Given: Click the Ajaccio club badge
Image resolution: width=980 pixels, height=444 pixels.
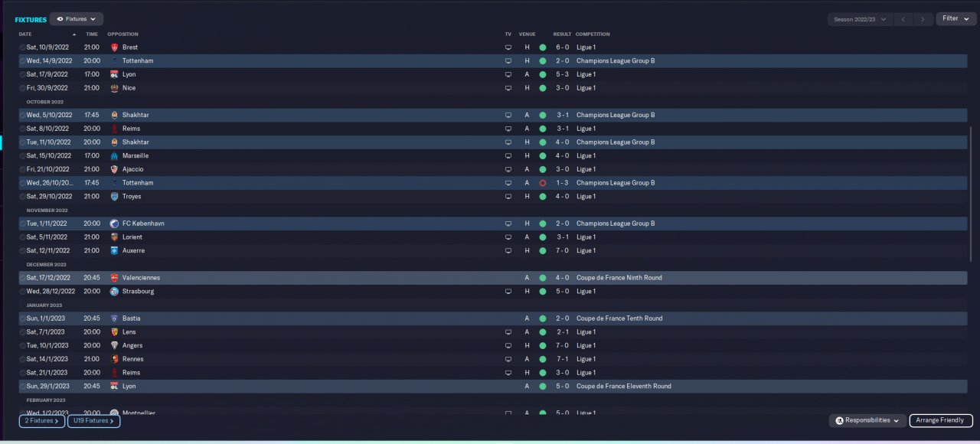Looking at the screenshot, I should (x=114, y=169).
